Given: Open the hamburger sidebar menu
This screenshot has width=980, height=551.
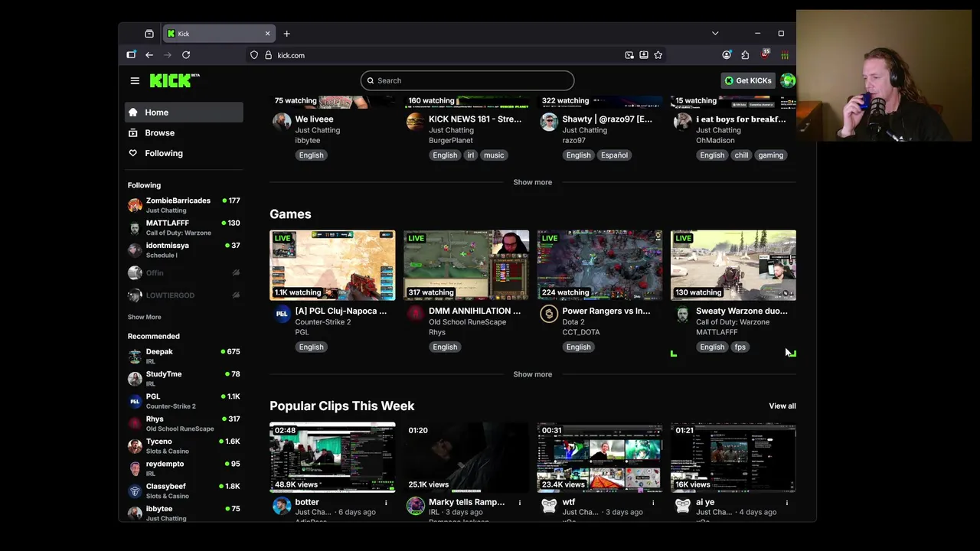Looking at the screenshot, I should [135, 80].
